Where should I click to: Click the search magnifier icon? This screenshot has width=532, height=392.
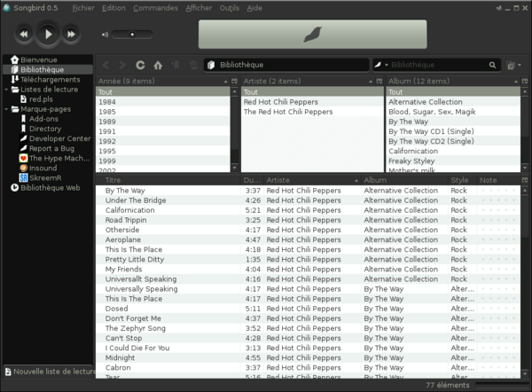(x=492, y=65)
